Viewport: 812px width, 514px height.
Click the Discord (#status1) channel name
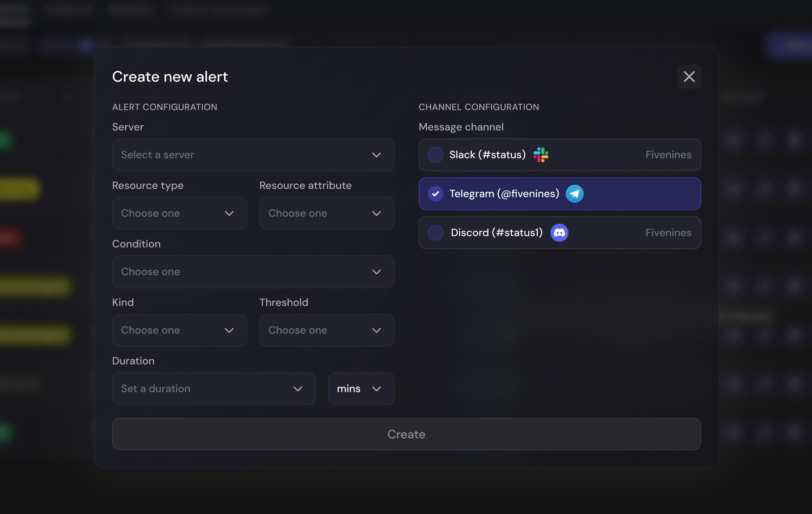(497, 233)
